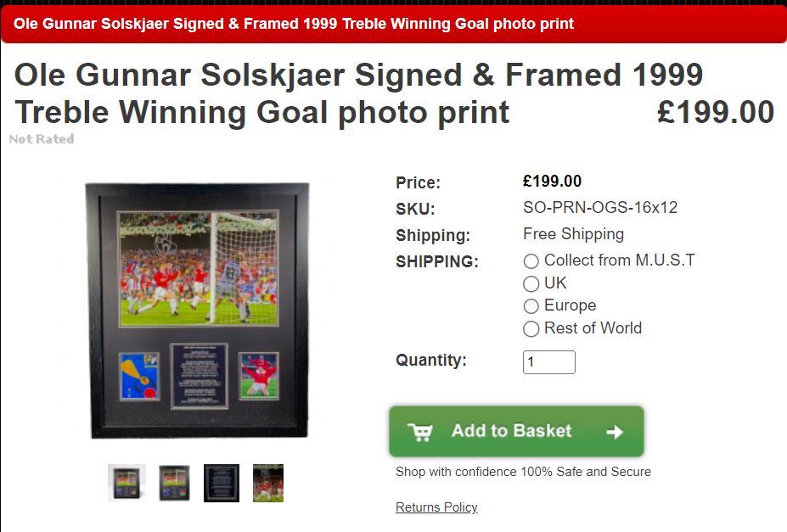Image resolution: width=787 pixels, height=532 pixels.
Task: Click the shopping cart icon on Add to Basket
Action: 420,431
